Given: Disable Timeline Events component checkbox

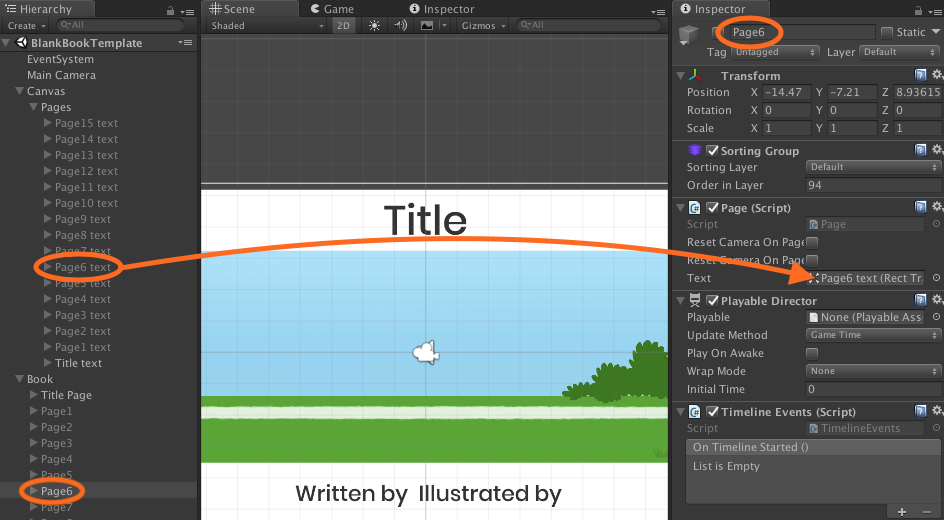Looking at the screenshot, I should 712,412.
